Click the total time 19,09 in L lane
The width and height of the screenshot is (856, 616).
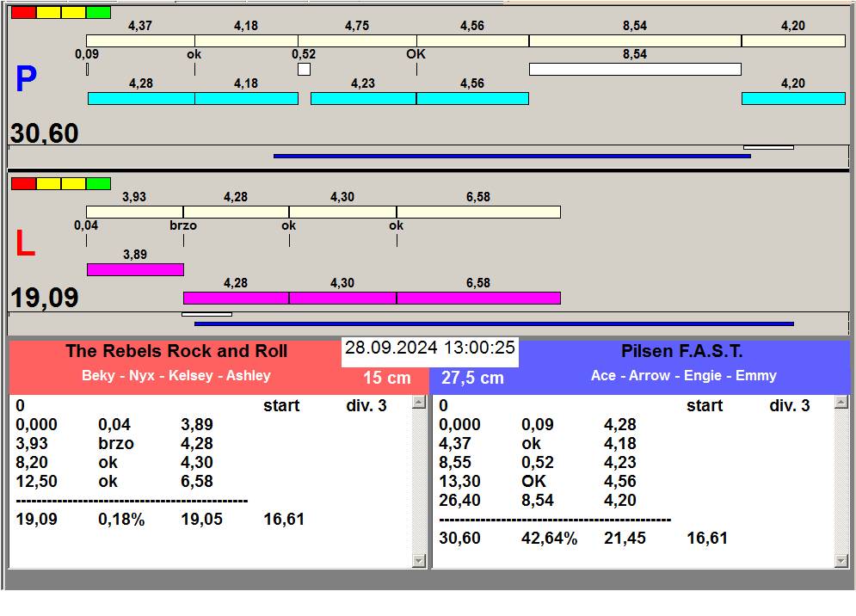(45, 298)
